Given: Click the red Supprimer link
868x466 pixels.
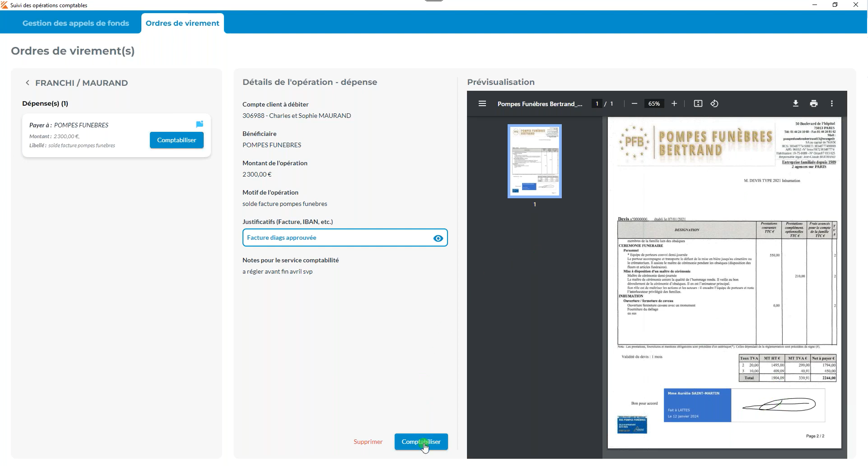Looking at the screenshot, I should (368, 442).
